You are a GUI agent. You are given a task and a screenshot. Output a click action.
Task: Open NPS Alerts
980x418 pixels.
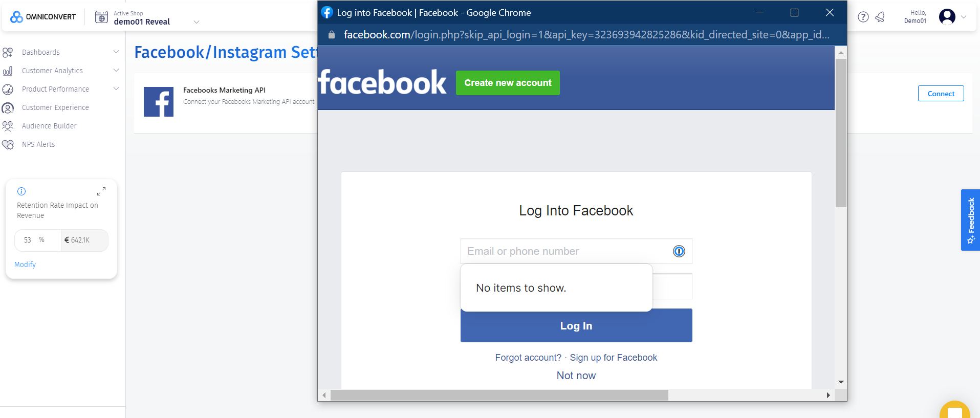38,144
